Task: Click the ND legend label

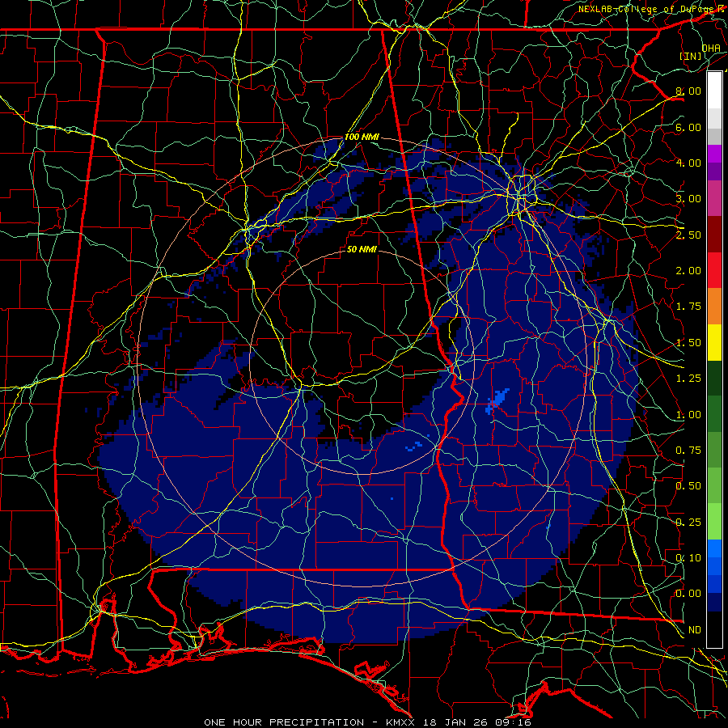Action: pos(695,630)
